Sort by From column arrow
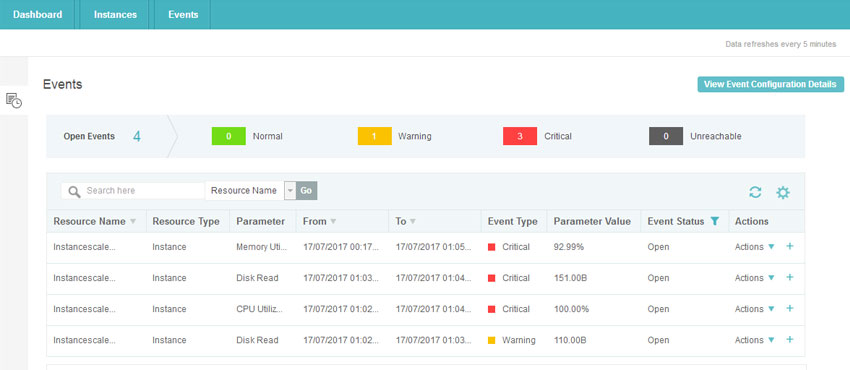Image resolution: width=850 pixels, height=370 pixels. point(333,222)
